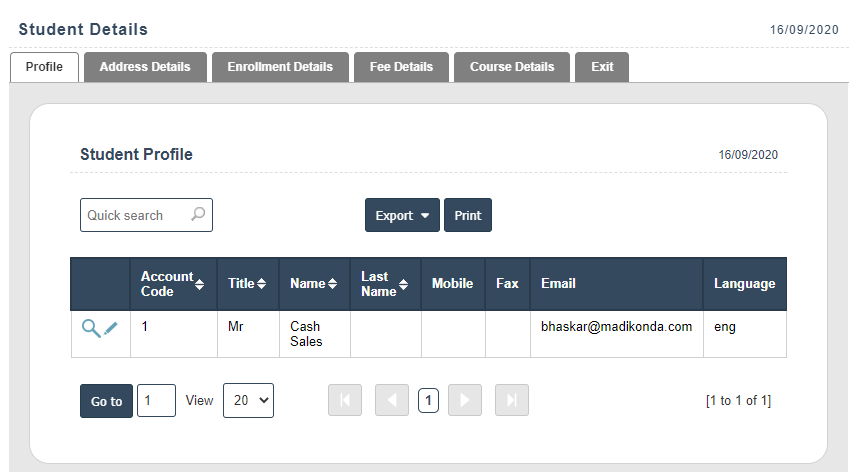Go to previous page using pagination arrow
This screenshot has width=864, height=472.
(x=392, y=400)
